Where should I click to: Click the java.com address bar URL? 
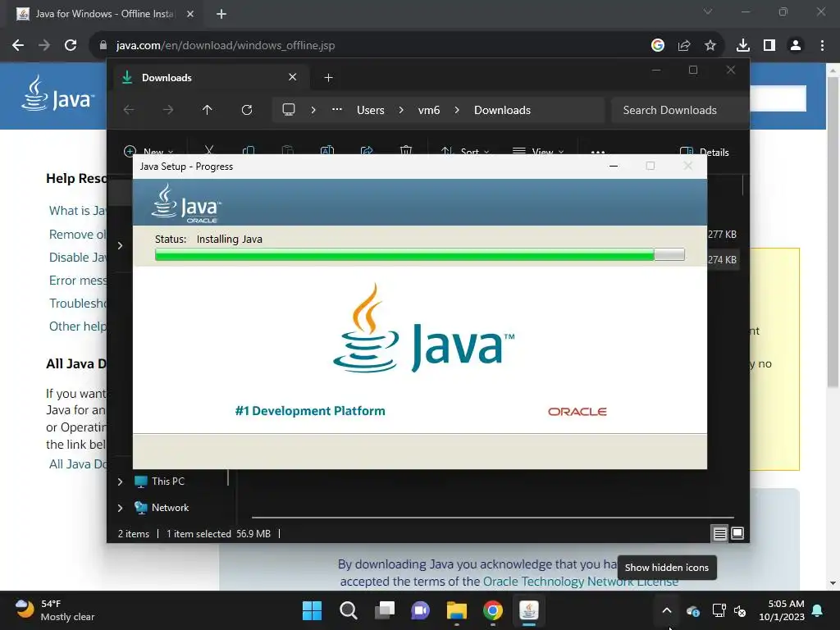[226, 46]
